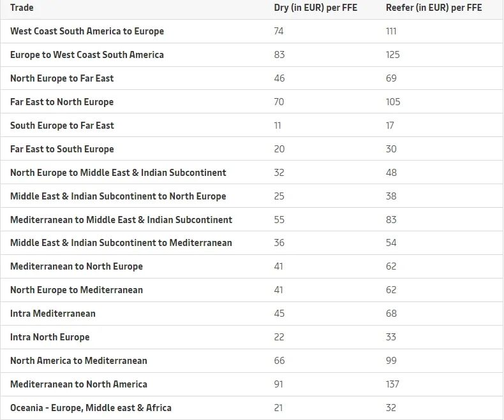
Task: Click the Dry (in EUR) per FFE header
Action: (x=315, y=8)
